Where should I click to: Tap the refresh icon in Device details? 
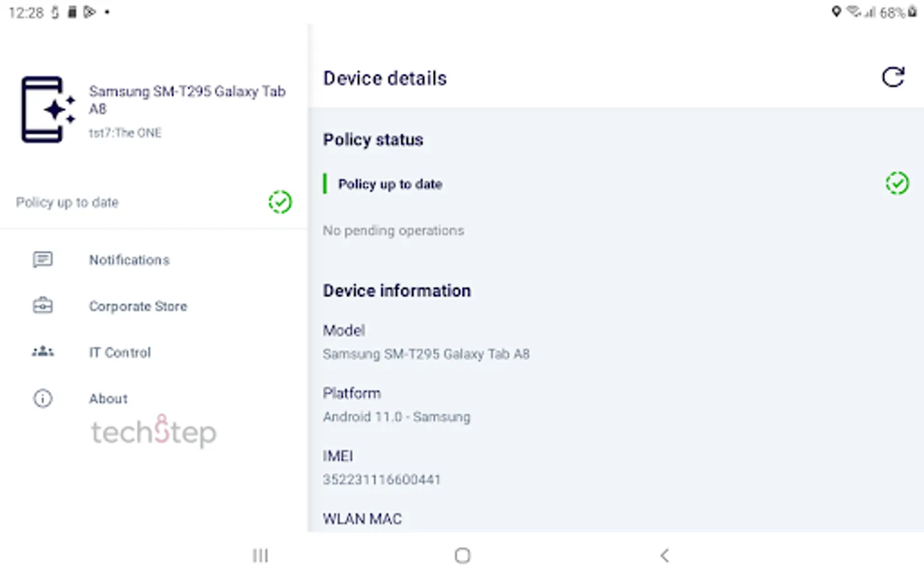coord(893,77)
